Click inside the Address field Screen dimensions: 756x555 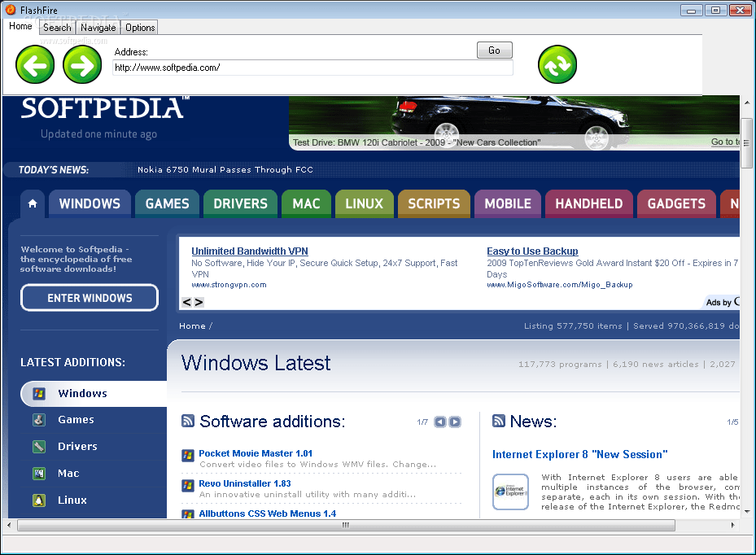click(x=312, y=68)
